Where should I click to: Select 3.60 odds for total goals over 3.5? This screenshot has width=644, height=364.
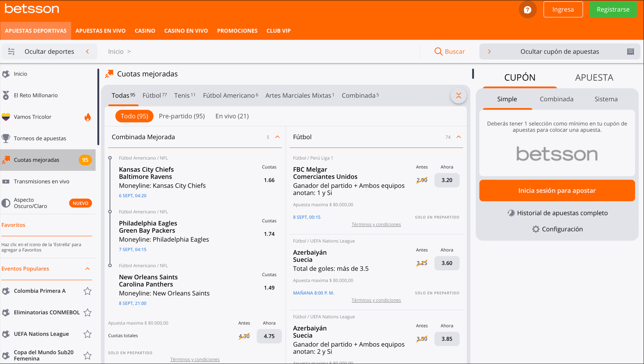[446, 263]
